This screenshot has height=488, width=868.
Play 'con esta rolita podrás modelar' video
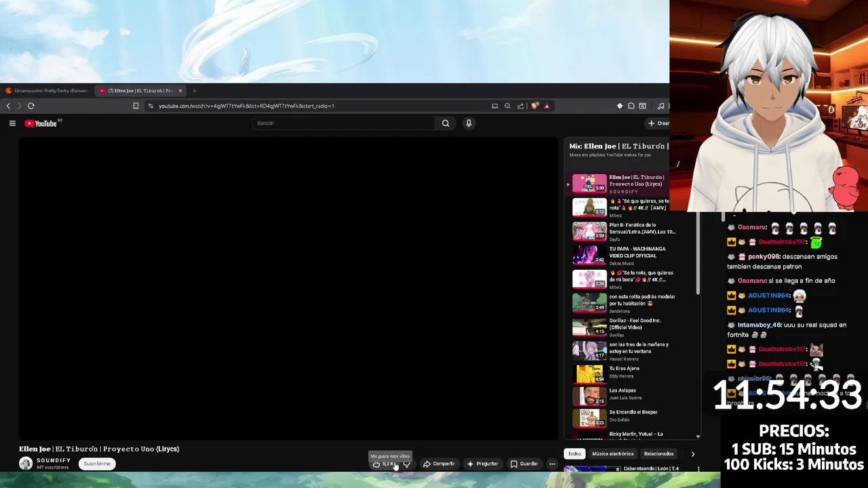pyautogui.click(x=623, y=303)
